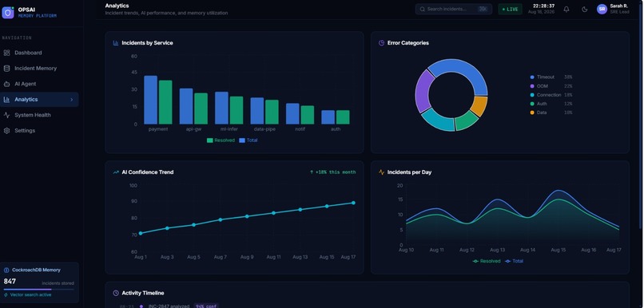
Task: Open AI Agent page
Action: 39,84
